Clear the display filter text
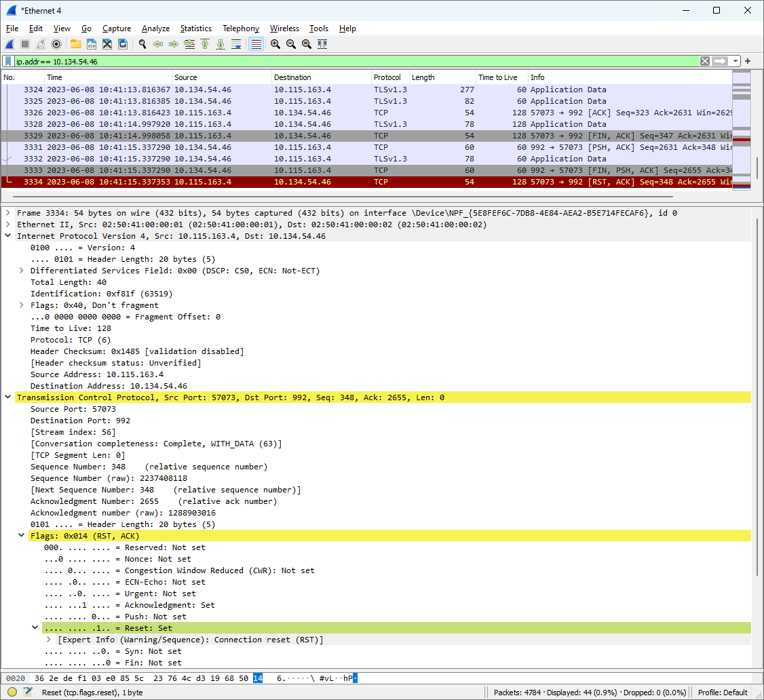This screenshot has height=700, width=764. [705, 61]
